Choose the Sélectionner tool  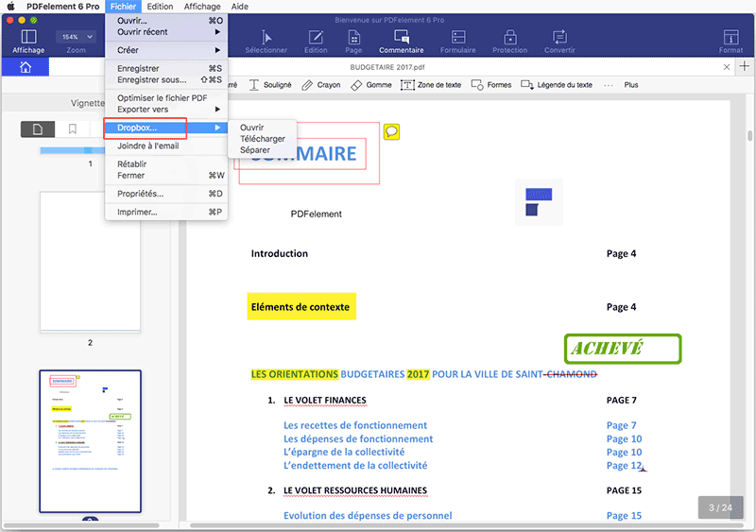(266, 42)
